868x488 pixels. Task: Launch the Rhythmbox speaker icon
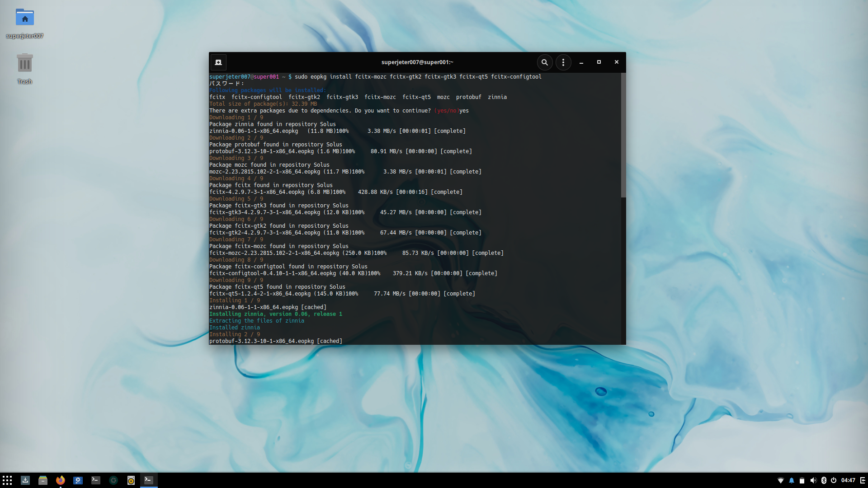[x=131, y=480]
